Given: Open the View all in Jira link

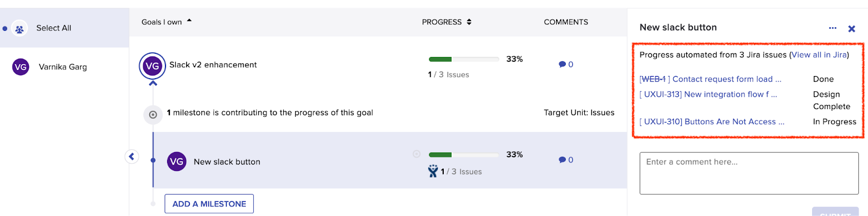Looking at the screenshot, I should click(819, 54).
